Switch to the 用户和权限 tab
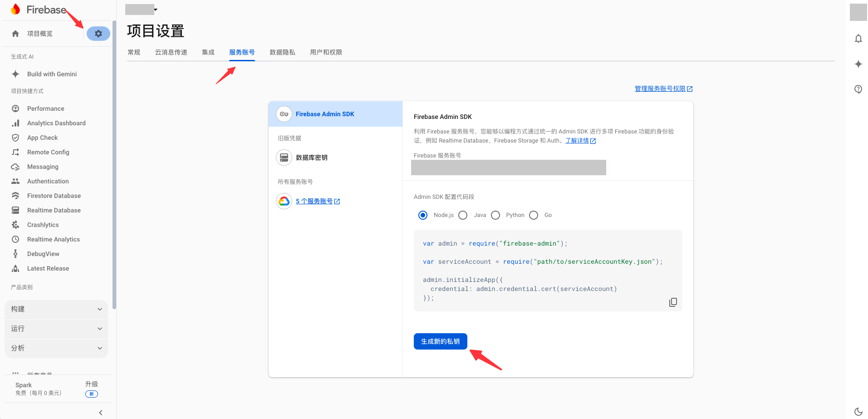868x419 pixels. [326, 52]
